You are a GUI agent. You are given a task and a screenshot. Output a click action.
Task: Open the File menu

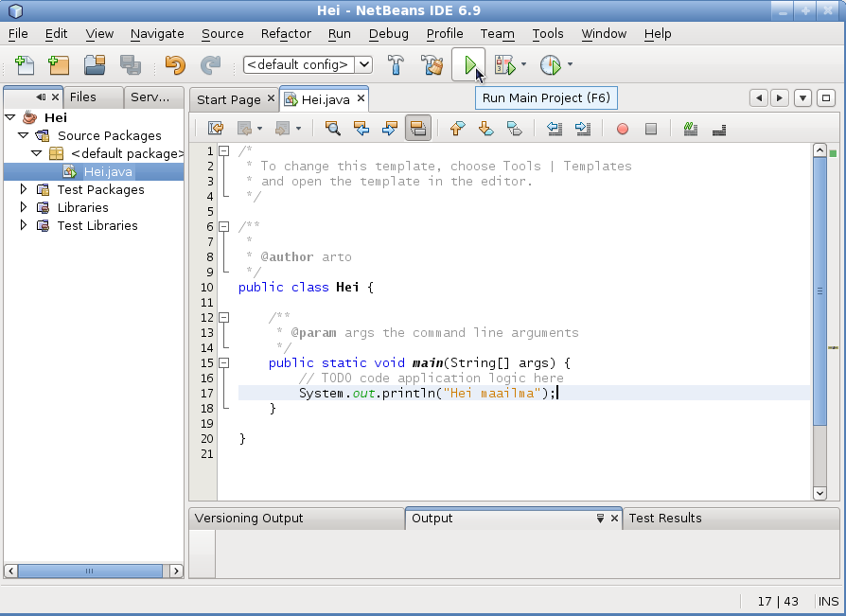point(18,33)
